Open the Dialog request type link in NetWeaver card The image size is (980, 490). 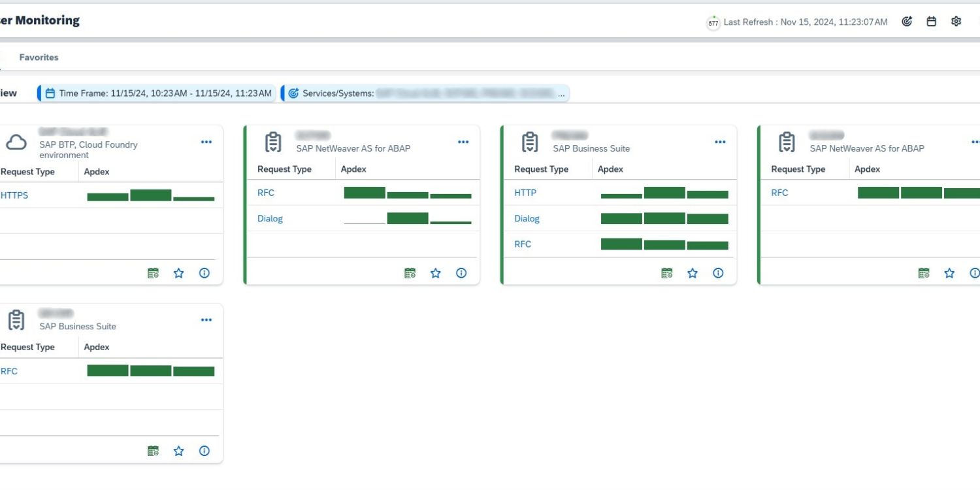pos(270,219)
